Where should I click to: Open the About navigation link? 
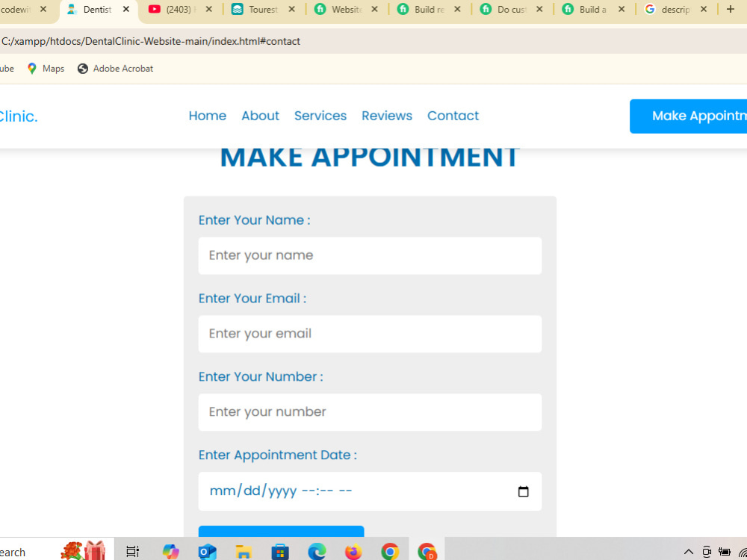coord(260,116)
